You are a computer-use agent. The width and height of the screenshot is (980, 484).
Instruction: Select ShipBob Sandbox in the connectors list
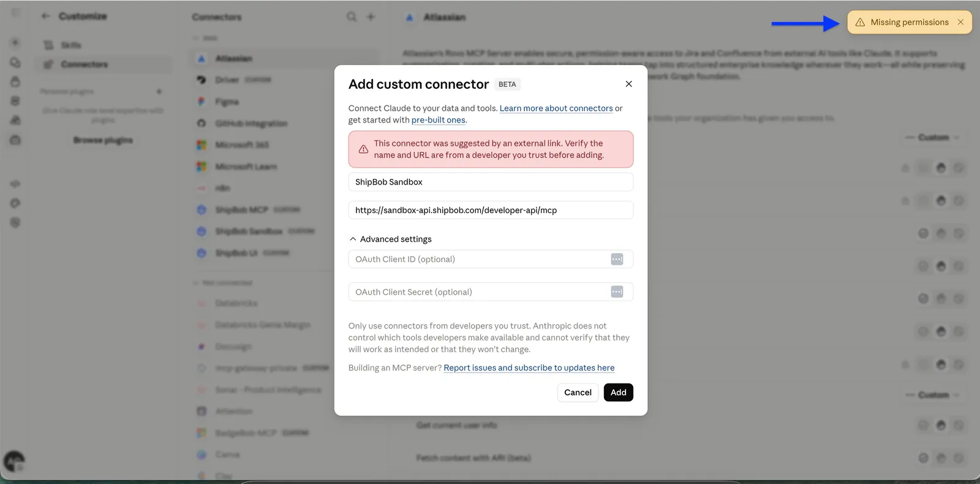284,231
